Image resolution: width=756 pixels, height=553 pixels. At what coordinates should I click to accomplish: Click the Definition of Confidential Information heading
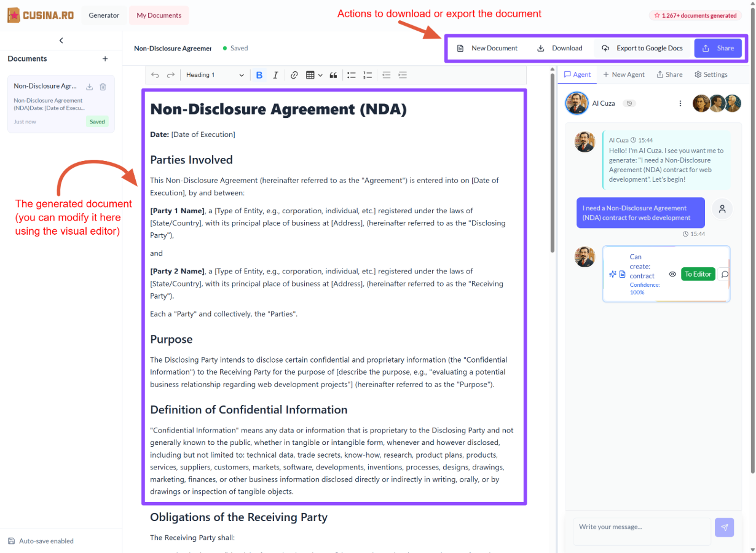point(248,410)
